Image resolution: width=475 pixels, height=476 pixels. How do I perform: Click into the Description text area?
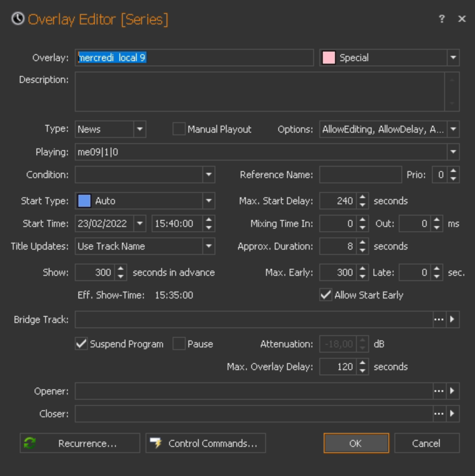point(259,91)
